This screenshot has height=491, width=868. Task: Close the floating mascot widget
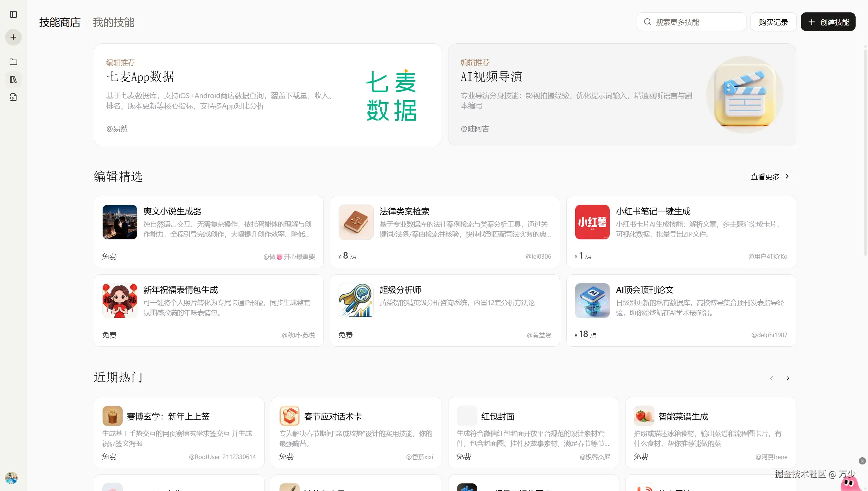point(862,461)
